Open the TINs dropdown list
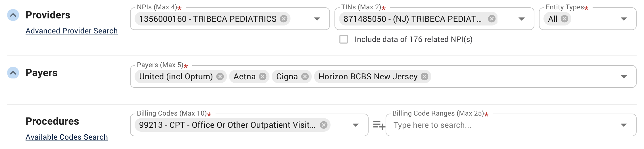644x149 pixels. pyautogui.click(x=521, y=19)
